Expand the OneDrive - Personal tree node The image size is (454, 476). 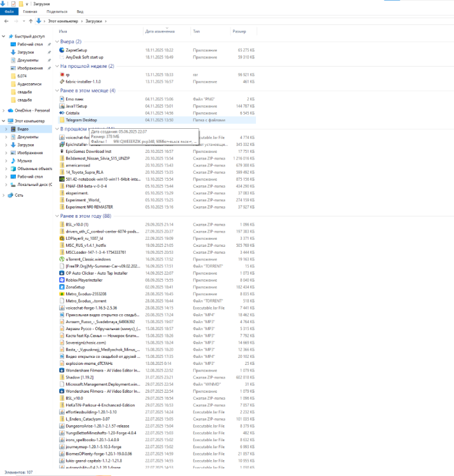pos(4,110)
